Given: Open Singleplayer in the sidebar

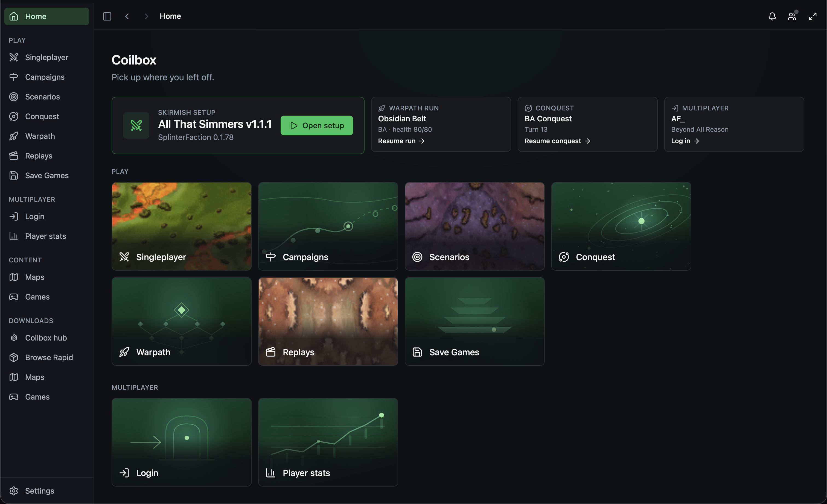Looking at the screenshot, I should [x=47, y=57].
